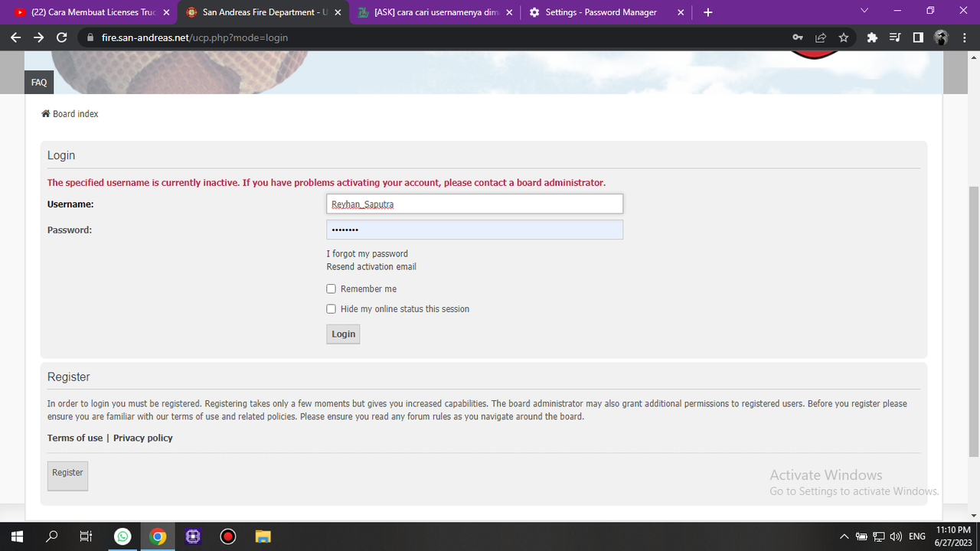This screenshot has width=980, height=551.
Task: Check the Remember me checkbox
Action: [332, 289]
